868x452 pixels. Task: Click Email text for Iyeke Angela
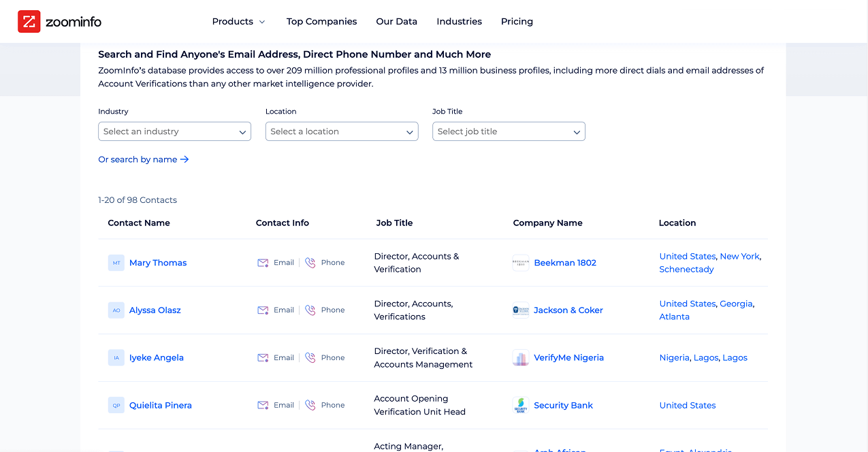click(284, 358)
